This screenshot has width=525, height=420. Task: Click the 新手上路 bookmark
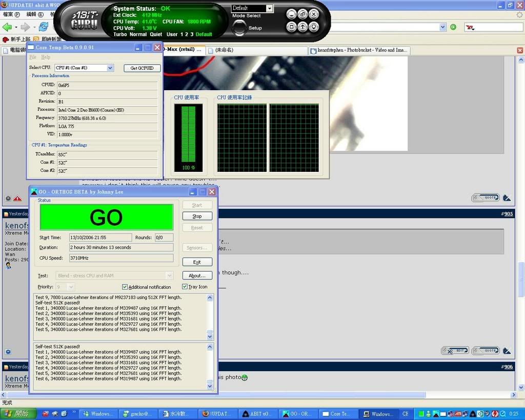(x=16, y=39)
